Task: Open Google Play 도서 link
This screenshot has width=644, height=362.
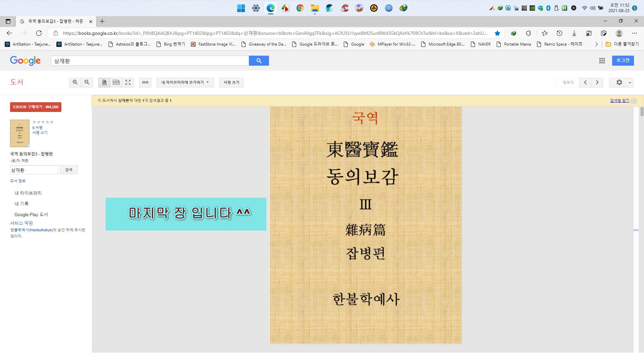Action: [31, 215]
